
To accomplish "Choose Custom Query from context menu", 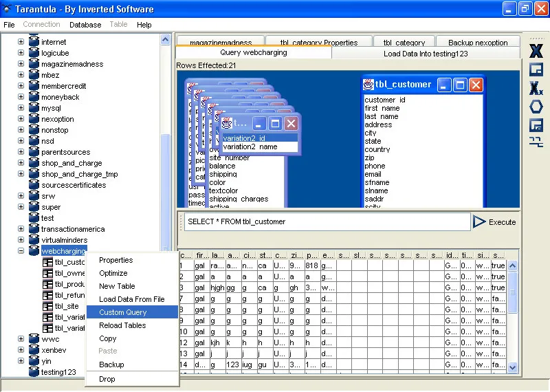I will (x=123, y=312).
